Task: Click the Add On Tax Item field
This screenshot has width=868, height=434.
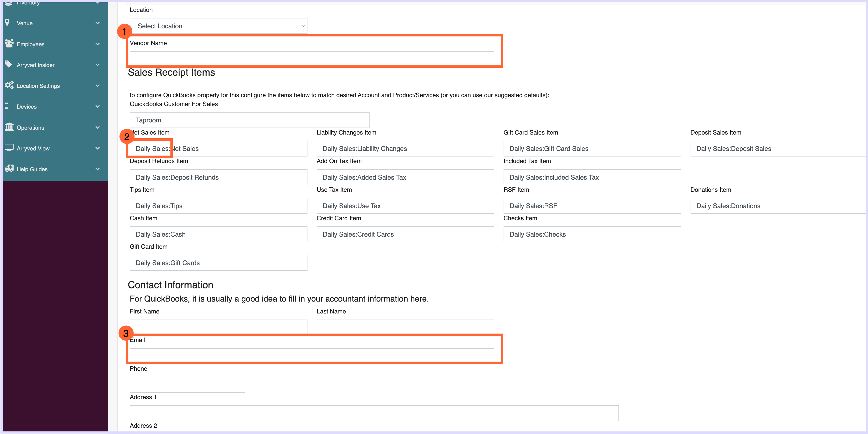Action: coord(405,177)
